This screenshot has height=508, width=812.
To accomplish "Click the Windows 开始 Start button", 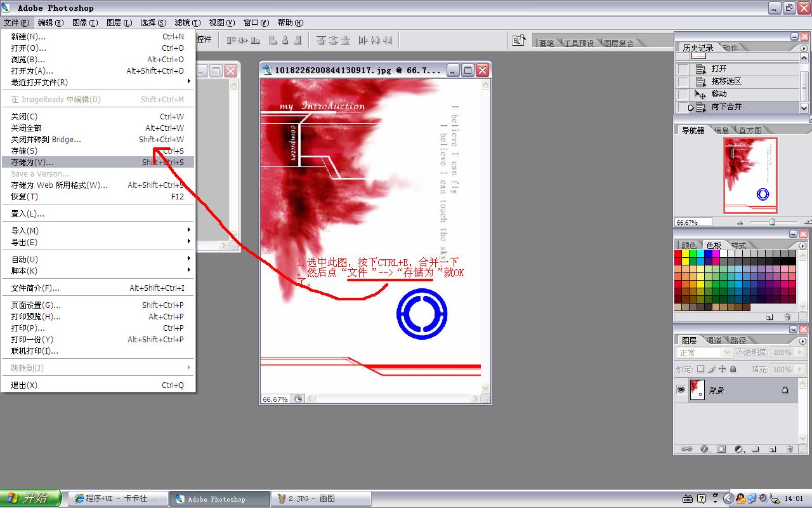I will pos(30,498).
